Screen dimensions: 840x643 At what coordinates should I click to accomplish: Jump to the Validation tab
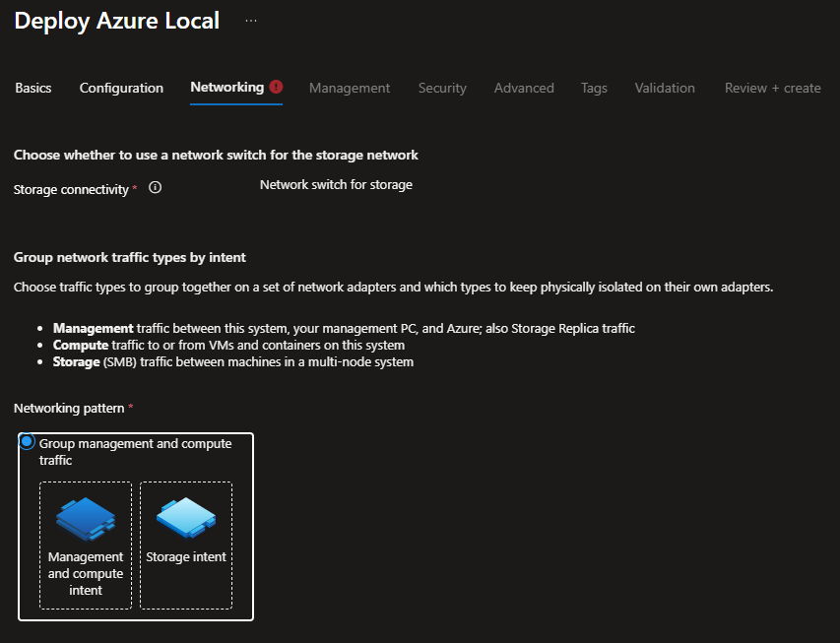tap(665, 88)
